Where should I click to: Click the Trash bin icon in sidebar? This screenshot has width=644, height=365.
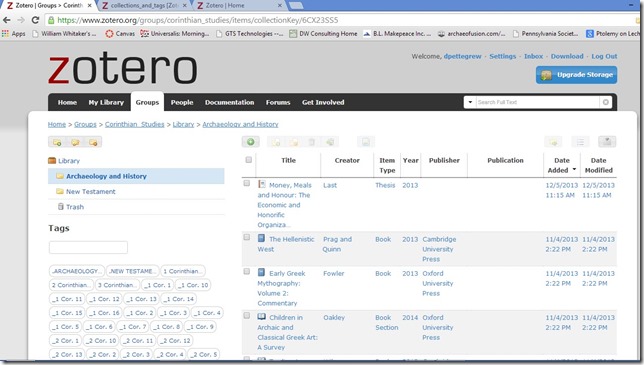61,207
